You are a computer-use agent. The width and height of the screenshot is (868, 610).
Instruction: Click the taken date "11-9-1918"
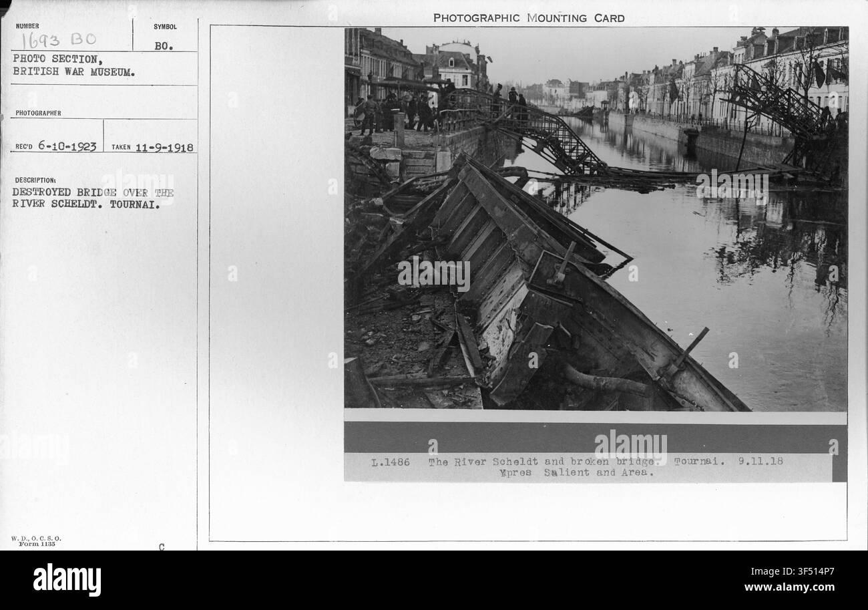[x=164, y=148]
